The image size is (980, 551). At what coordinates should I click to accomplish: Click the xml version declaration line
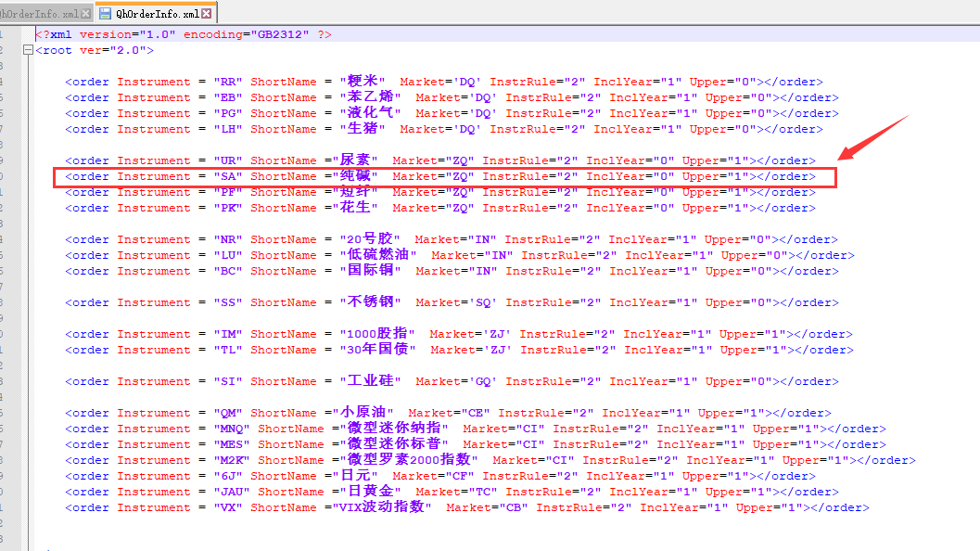(184, 34)
